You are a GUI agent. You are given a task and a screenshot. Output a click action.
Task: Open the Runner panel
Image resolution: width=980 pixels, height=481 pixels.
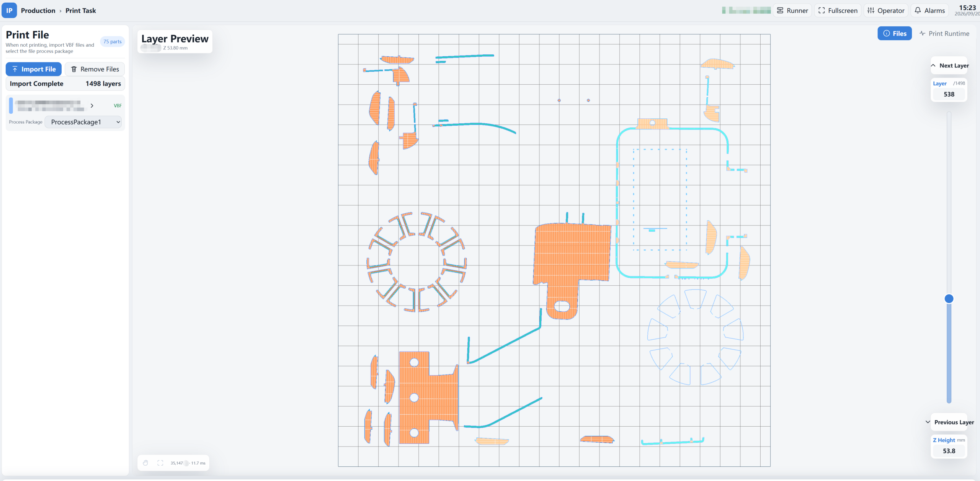(792, 10)
